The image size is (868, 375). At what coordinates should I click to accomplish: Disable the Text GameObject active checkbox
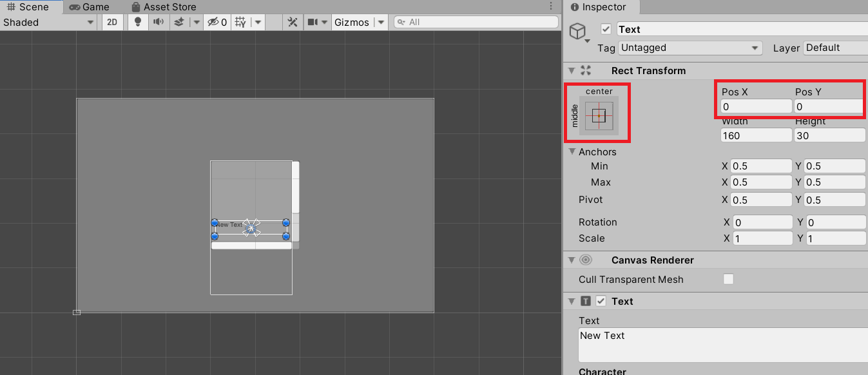(x=606, y=29)
